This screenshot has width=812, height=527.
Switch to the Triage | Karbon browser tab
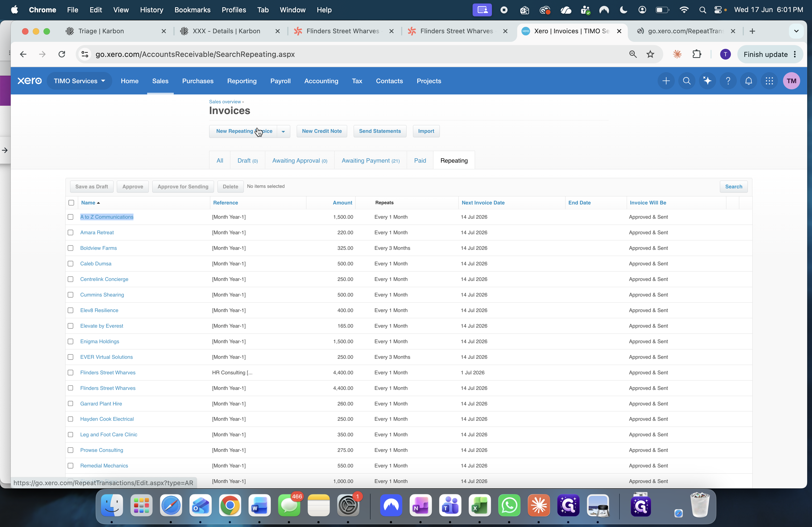tap(116, 31)
